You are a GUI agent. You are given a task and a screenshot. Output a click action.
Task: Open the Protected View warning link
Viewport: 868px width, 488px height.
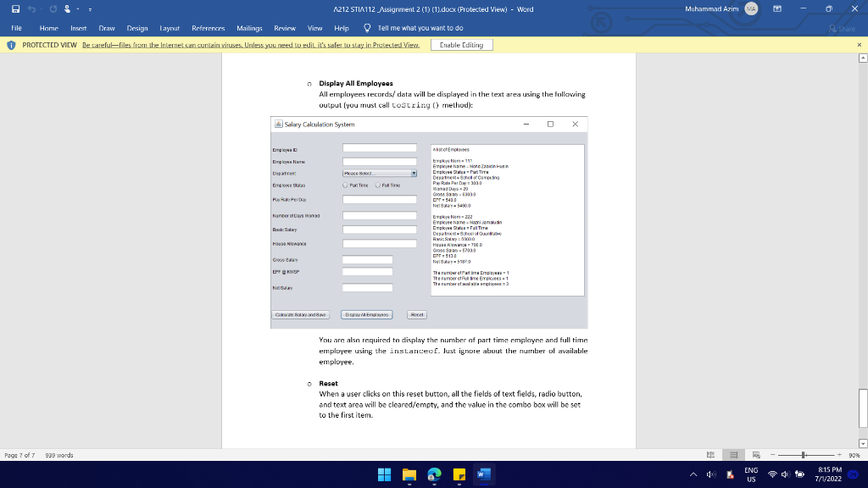pyautogui.click(x=251, y=45)
